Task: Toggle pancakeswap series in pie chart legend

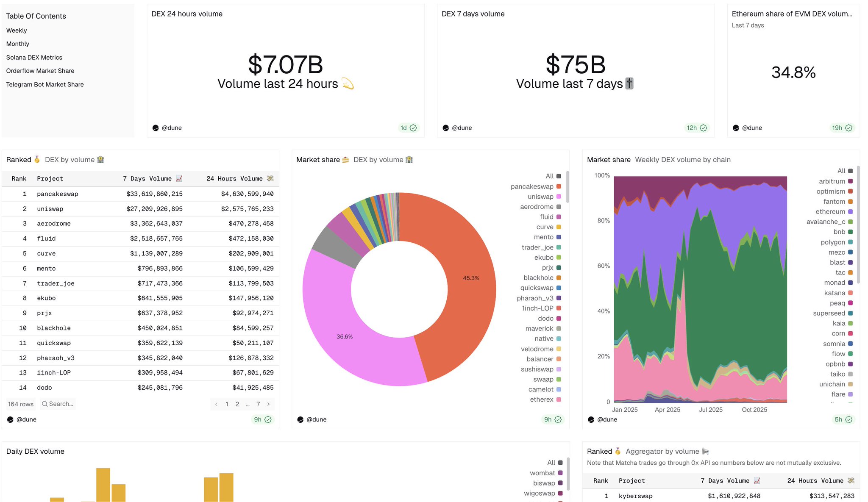Action: coord(532,186)
